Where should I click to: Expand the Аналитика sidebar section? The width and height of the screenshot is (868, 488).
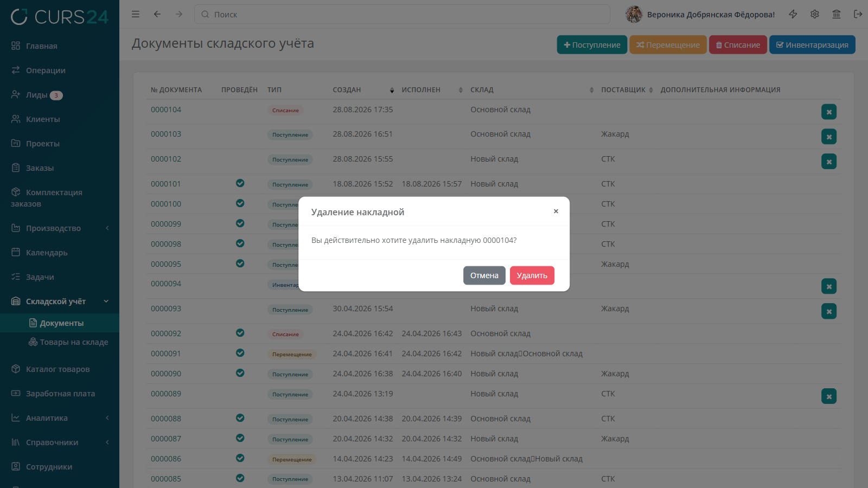click(x=60, y=418)
